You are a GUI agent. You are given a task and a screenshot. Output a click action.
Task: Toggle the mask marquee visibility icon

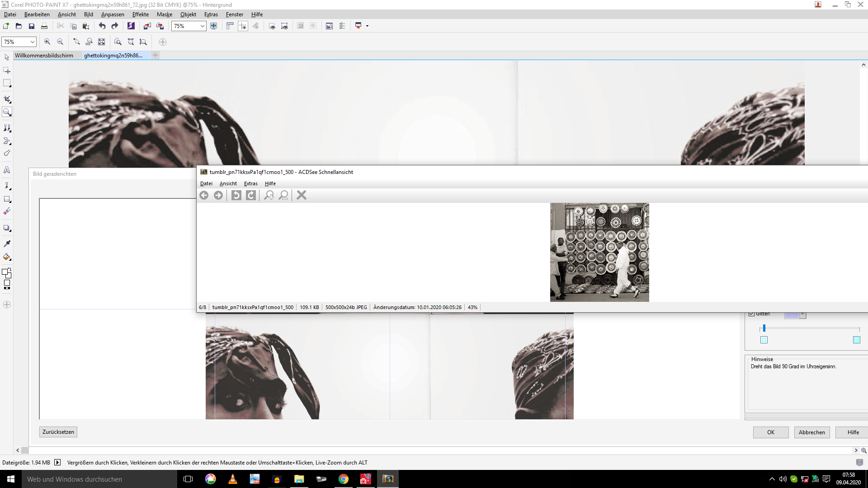[x=272, y=26]
